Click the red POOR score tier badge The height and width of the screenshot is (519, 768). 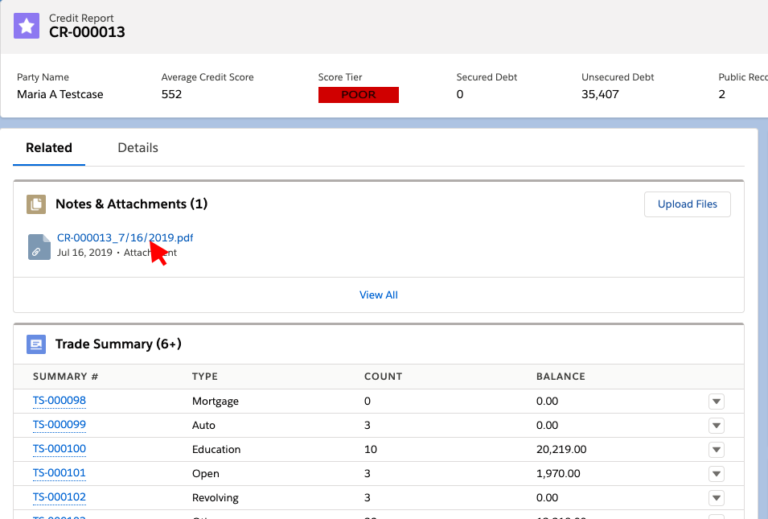coord(359,95)
